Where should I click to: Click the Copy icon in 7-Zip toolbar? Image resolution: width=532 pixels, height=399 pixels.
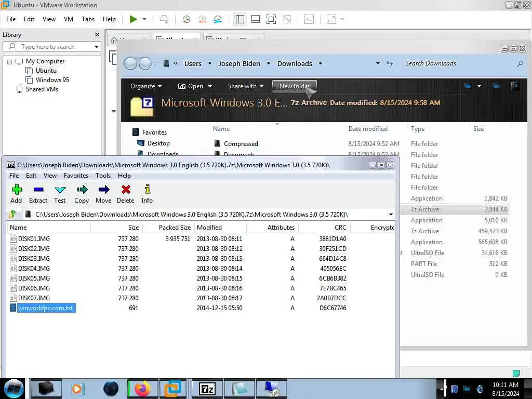point(82,189)
